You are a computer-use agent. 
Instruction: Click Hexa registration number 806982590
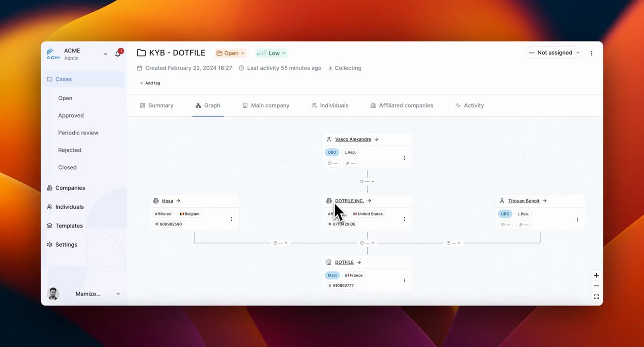tap(168, 224)
